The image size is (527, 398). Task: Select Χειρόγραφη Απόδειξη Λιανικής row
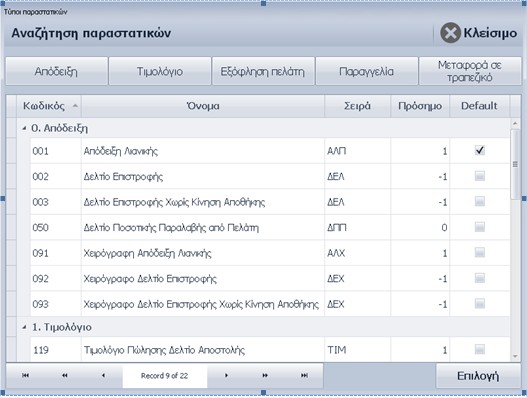[x=270, y=253]
